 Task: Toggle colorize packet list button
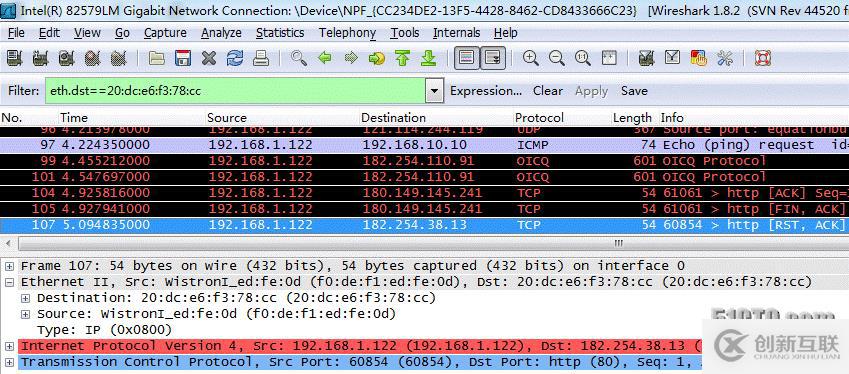pyautogui.click(x=466, y=58)
